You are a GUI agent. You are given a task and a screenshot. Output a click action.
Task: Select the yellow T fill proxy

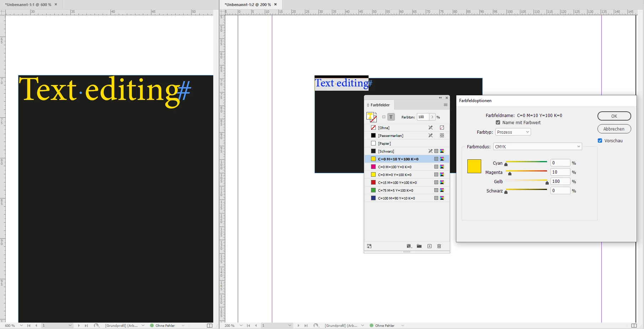370,116
